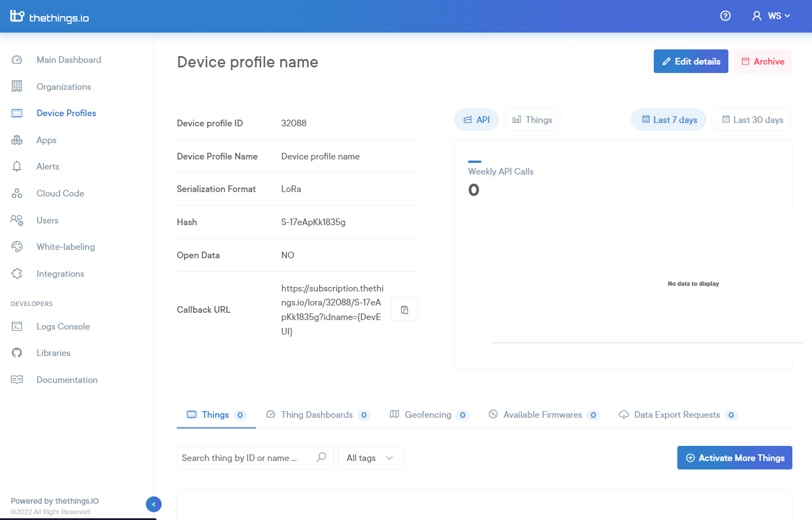Image resolution: width=812 pixels, height=520 pixels.
Task: Open the help question mark icon
Action: (726, 16)
